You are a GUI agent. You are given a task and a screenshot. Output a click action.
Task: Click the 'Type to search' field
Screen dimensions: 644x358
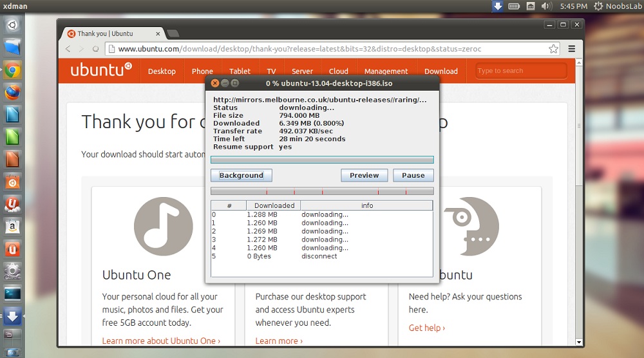pyautogui.click(x=521, y=71)
